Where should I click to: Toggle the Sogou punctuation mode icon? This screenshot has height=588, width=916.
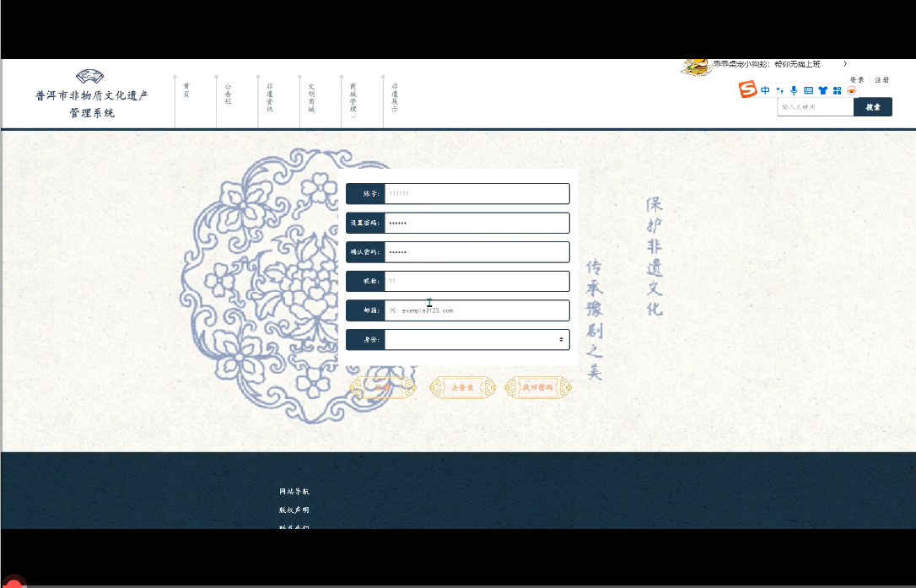click(x=780, y=90)
